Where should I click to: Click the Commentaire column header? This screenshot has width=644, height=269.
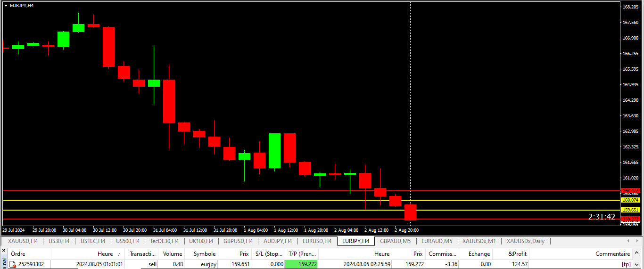click(612, 254)
